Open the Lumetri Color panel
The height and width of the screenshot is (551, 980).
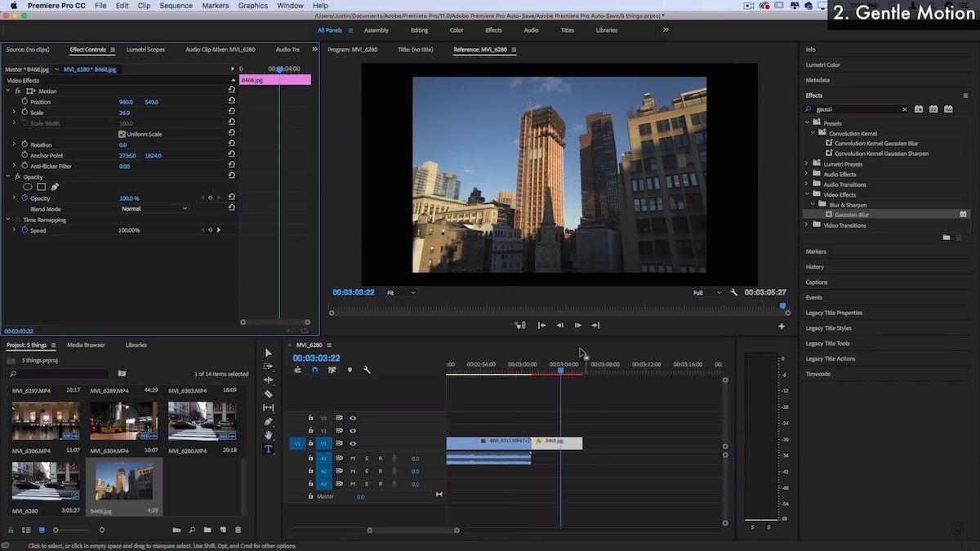[823, 64]
